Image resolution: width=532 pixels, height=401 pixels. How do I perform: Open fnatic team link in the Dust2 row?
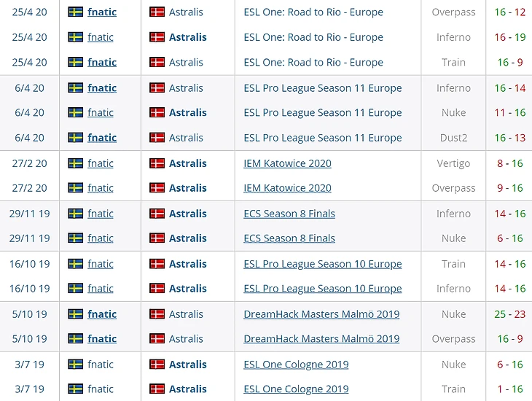point(101,138)
